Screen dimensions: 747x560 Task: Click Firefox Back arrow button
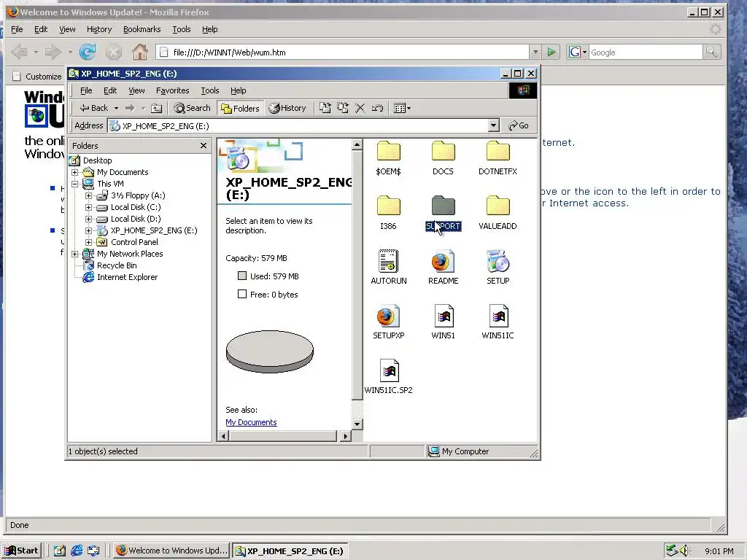pyautogui.click(x=20, y=52)
